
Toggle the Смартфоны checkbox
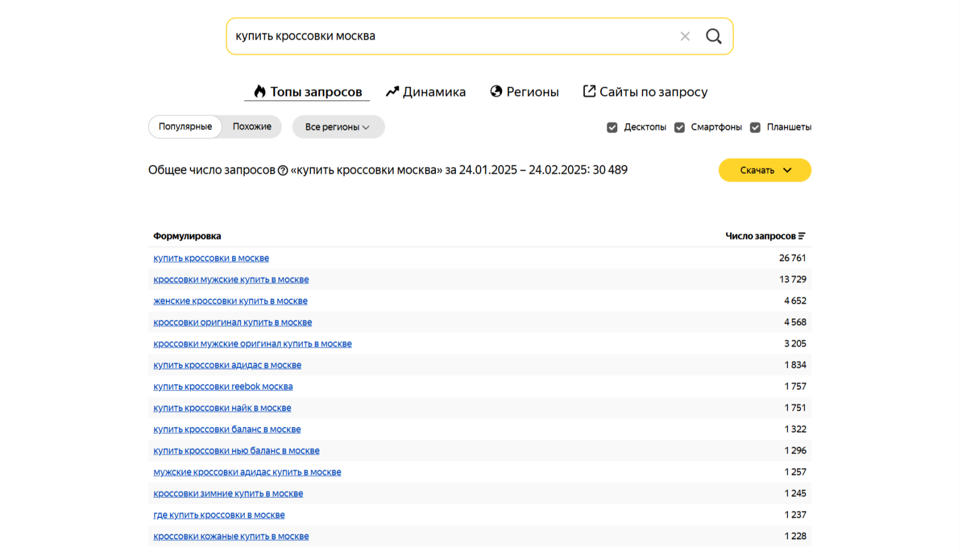(x=679, y=127)
